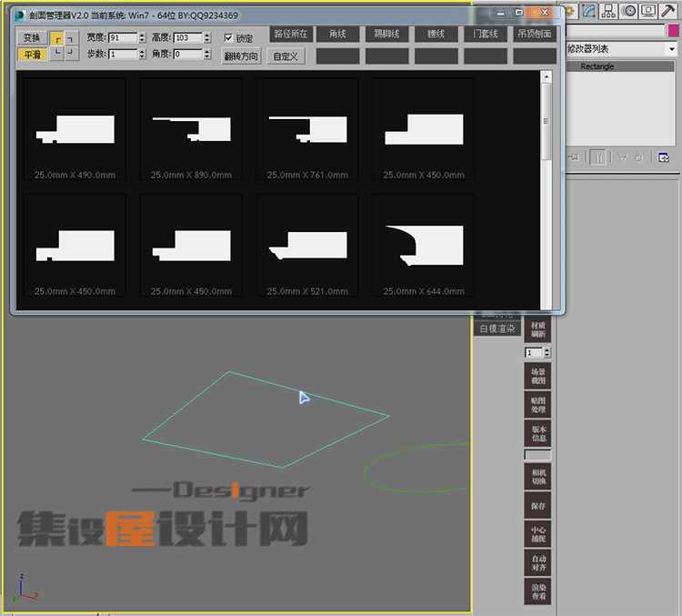
Task: Select the bottom-left corner orientation icon
Action: tap(57, 53)
